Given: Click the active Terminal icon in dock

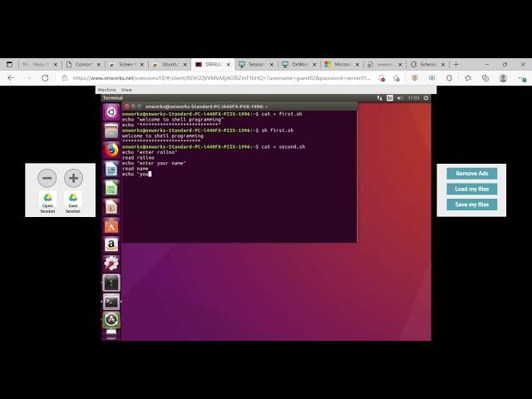Looking at the screenshot, I should (x=111, y=302).
